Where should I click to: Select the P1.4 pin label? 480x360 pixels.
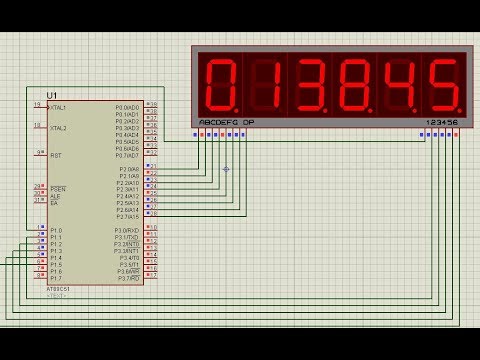pyautogui.click(x=56, y=258)
